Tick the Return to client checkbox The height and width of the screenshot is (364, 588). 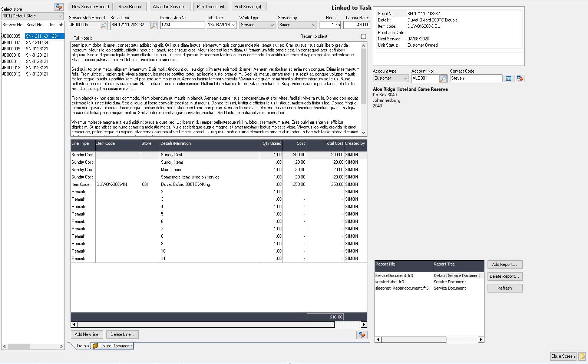[363, 36]
